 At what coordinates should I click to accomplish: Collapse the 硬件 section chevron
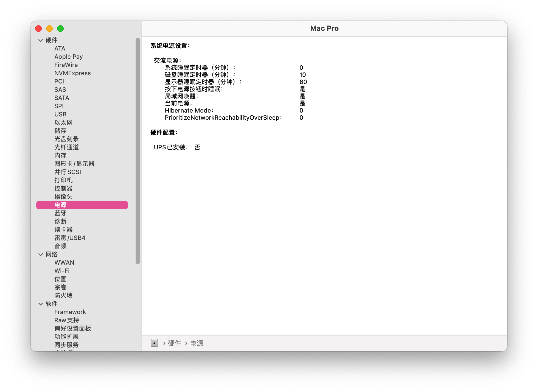[x=41, y=40]
